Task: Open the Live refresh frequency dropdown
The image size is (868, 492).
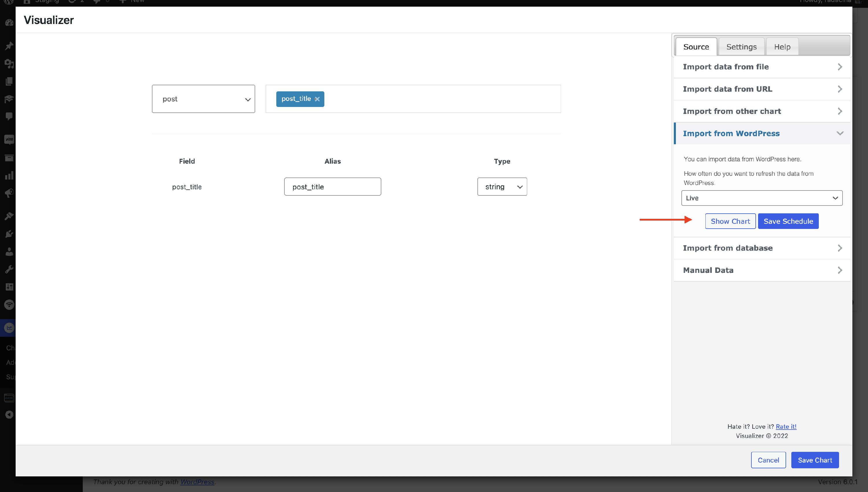Action: tap(762, 198)
